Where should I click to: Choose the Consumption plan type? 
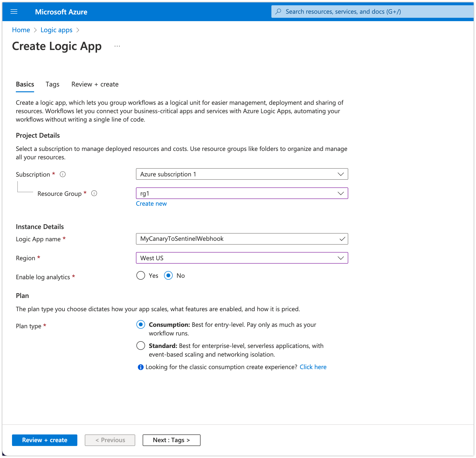(140, 325)
